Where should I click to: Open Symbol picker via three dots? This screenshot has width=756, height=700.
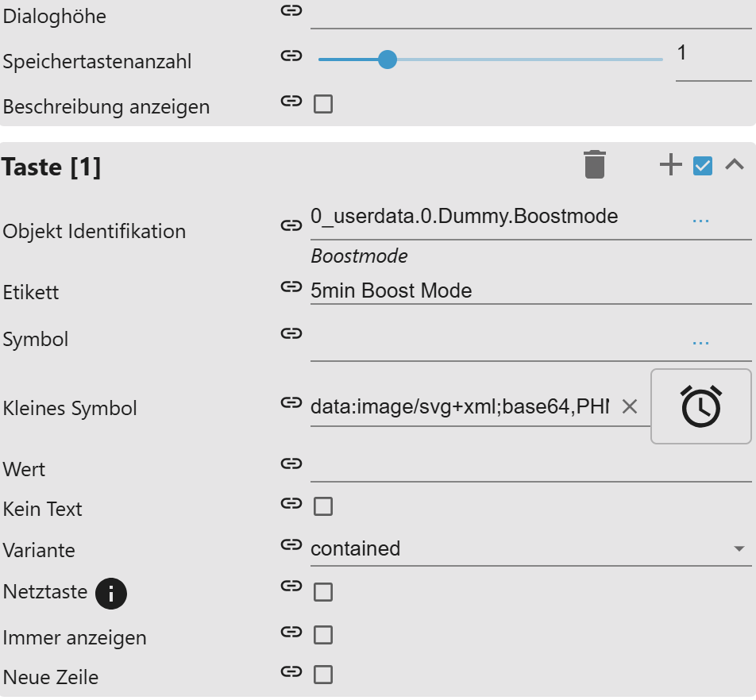[x=700, y=342]
